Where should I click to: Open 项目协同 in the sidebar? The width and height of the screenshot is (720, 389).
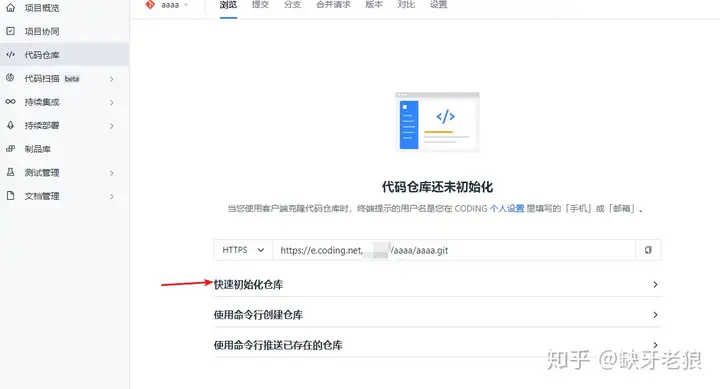64,31
